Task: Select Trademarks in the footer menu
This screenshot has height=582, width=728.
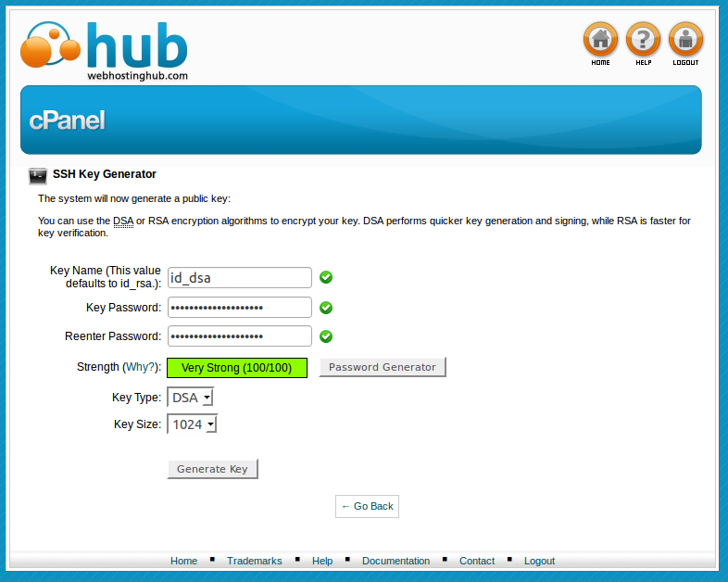Action: [x=254, y=561]
